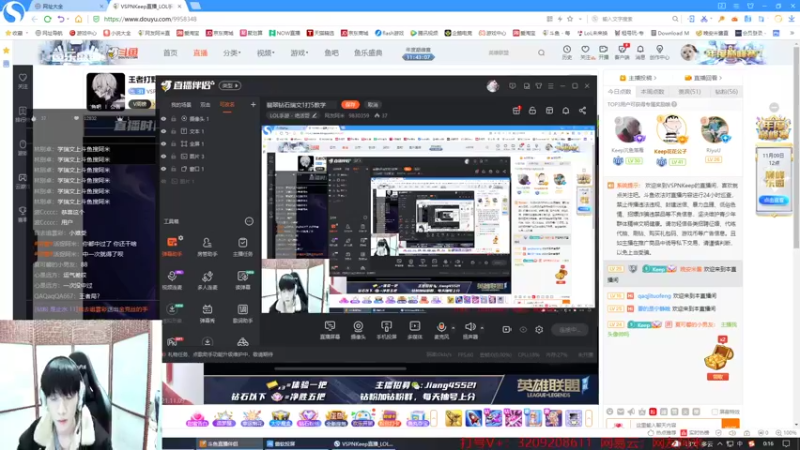Screen dimensions: 800x450
Task: Add 摄像头 camera source from bottom bar
Action: [x=358, y=330]
